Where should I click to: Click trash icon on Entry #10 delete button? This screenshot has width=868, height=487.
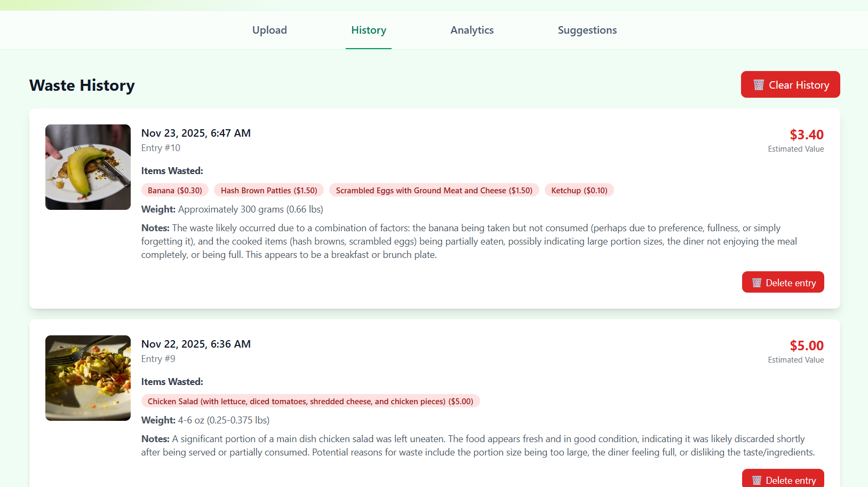click(756, 282)
